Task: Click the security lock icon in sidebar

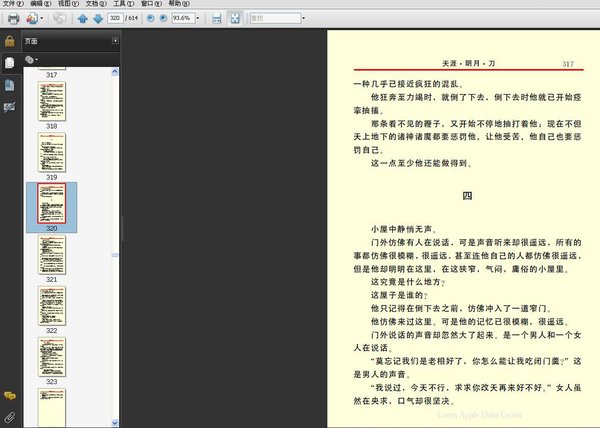Action: [10, 41]
